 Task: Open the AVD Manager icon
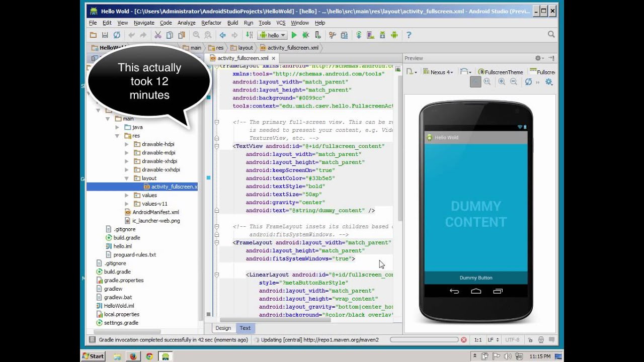(371, 35)
